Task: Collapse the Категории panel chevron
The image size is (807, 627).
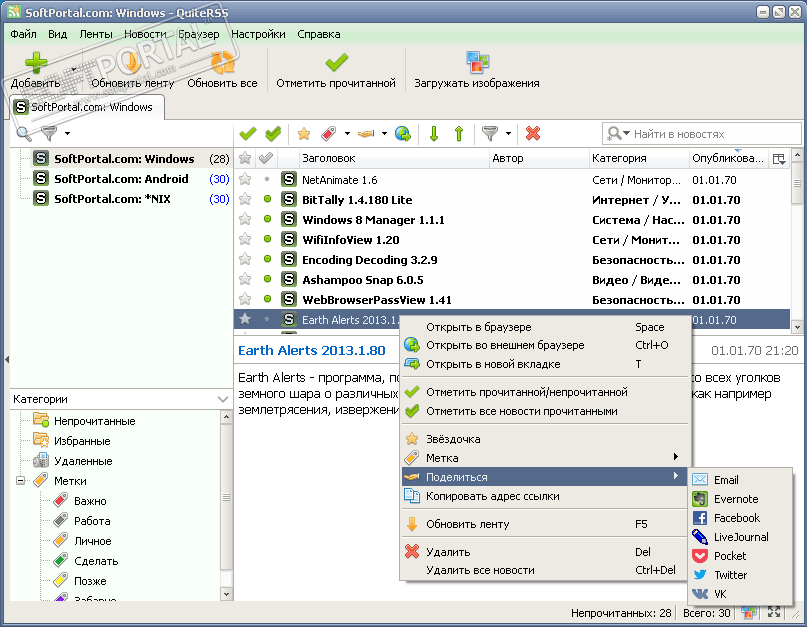Action: [223, 399]
